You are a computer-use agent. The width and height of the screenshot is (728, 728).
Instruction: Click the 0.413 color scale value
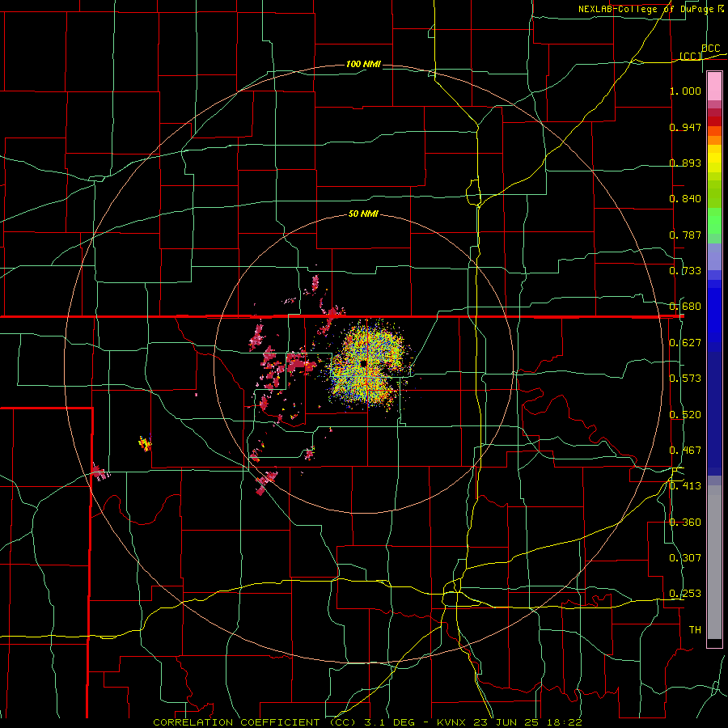click(x=685, y=486)
